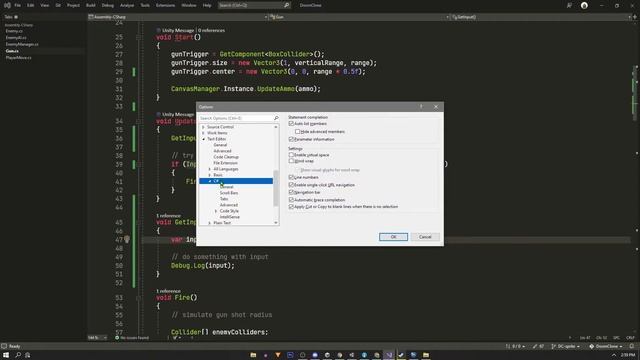This screenshot has width=640, height=360.
Task: Open File Explorer at left of taskbar icons
Action: click(x=253, y=355)
